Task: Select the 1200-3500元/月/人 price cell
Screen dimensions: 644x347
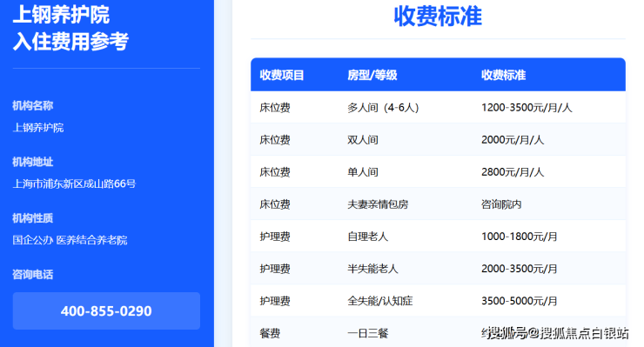Action: (x=527, y=108)
